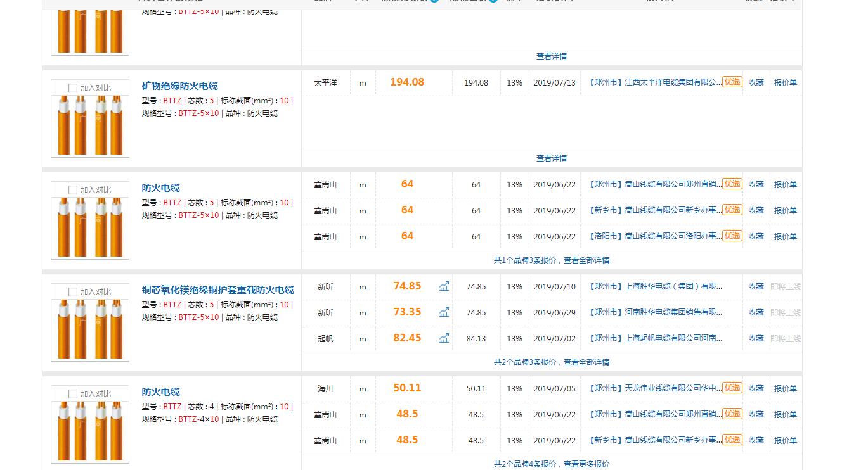The image size is (868, 470).
Task: Open supplier 河南胜华电缆集团销售 link
Action: pos(654,312)
